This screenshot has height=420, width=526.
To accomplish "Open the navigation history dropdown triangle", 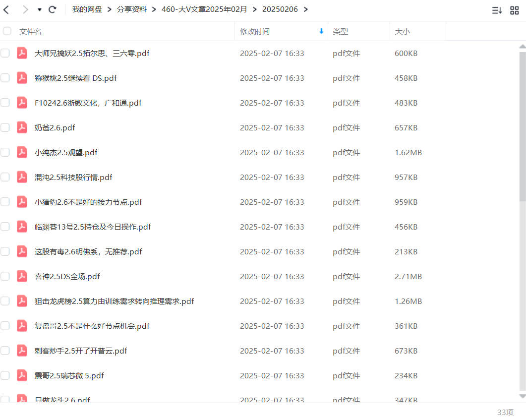I will [x=40, y=10].
